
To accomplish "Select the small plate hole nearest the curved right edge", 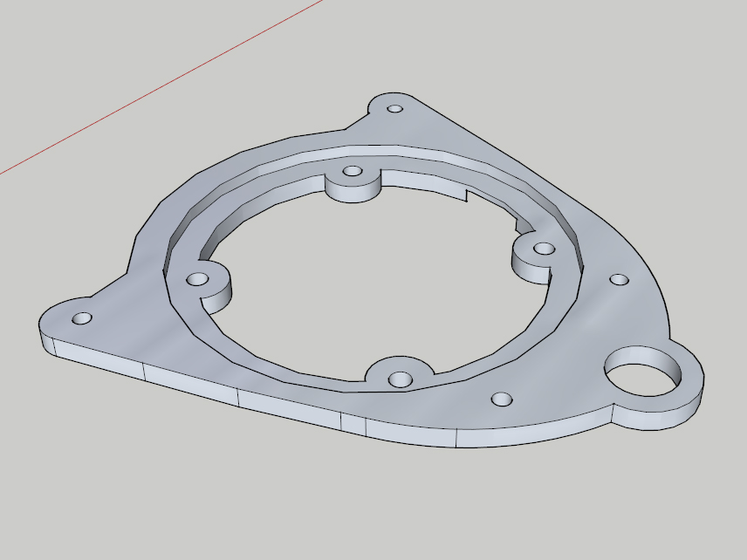I will tap(620, 279).
